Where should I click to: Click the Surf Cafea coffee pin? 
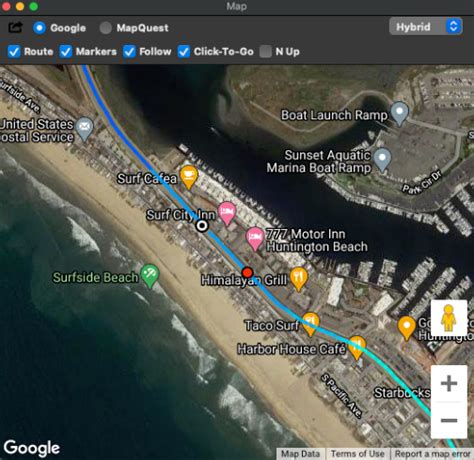click(189, 176)
